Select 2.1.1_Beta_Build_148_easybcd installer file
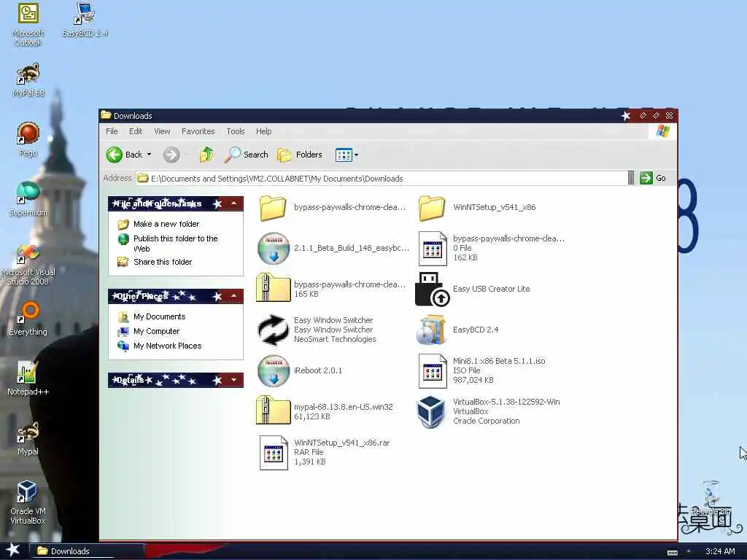The width and height of the screenshot is (747, 560). click(x=333, y=248)
